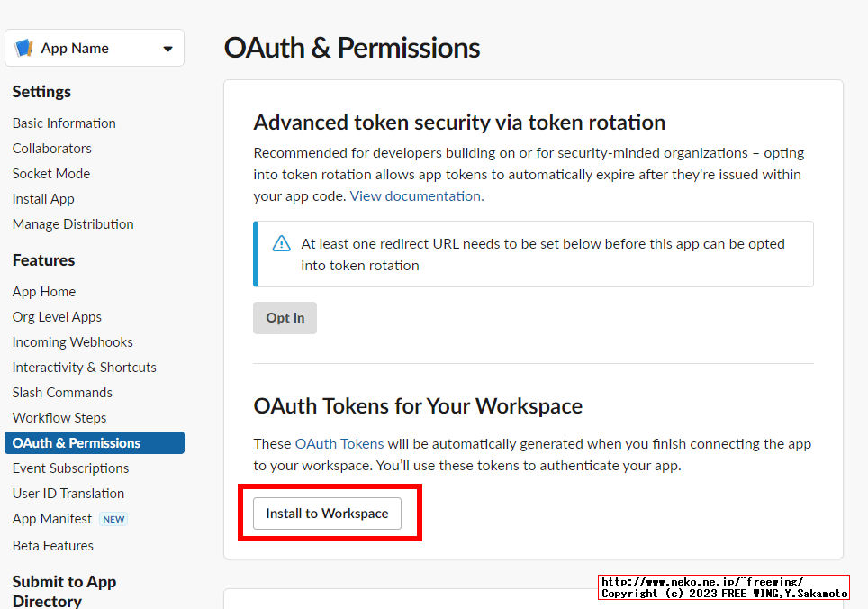
Task: Click the warning triangle in the redirect URL notice
Action: 284,243
